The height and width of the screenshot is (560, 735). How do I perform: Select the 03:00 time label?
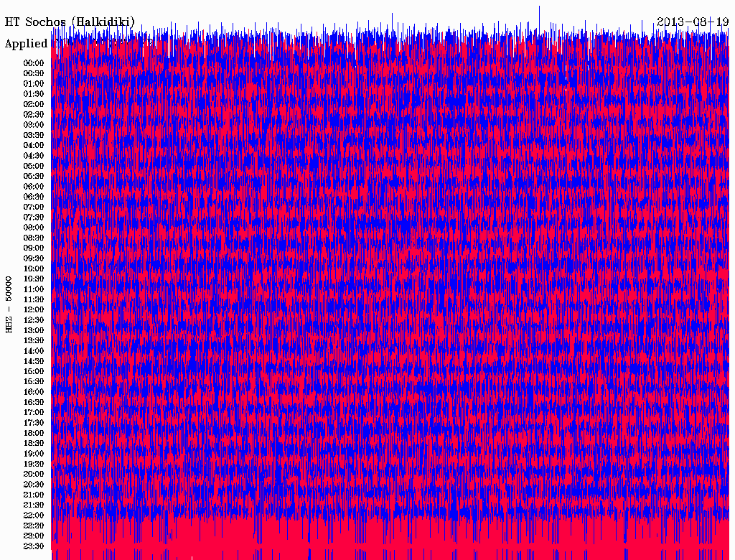click(33, 125)
